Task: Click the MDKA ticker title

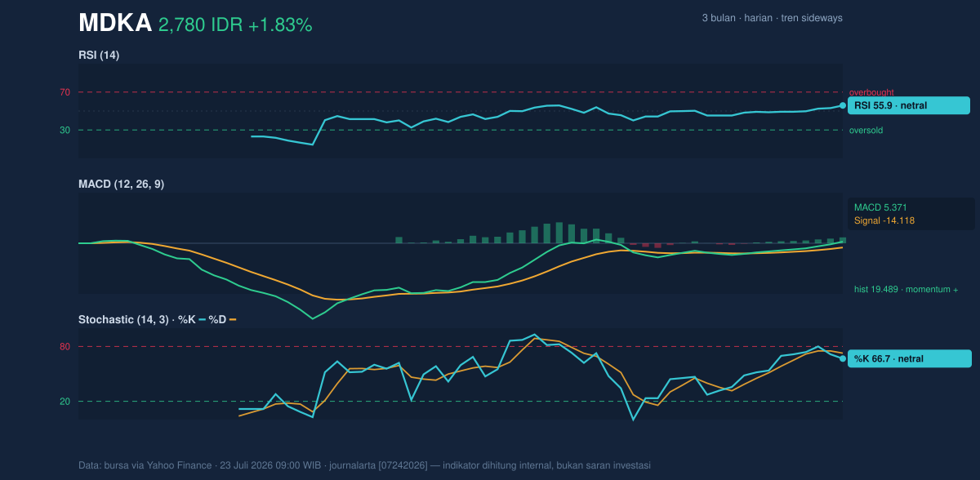Action: tap(114, 24)
